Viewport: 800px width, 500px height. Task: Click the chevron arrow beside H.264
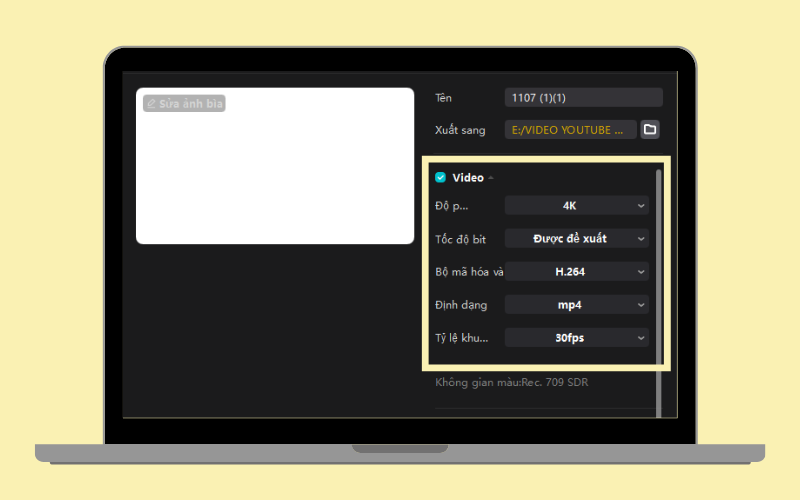coord(641,272)
